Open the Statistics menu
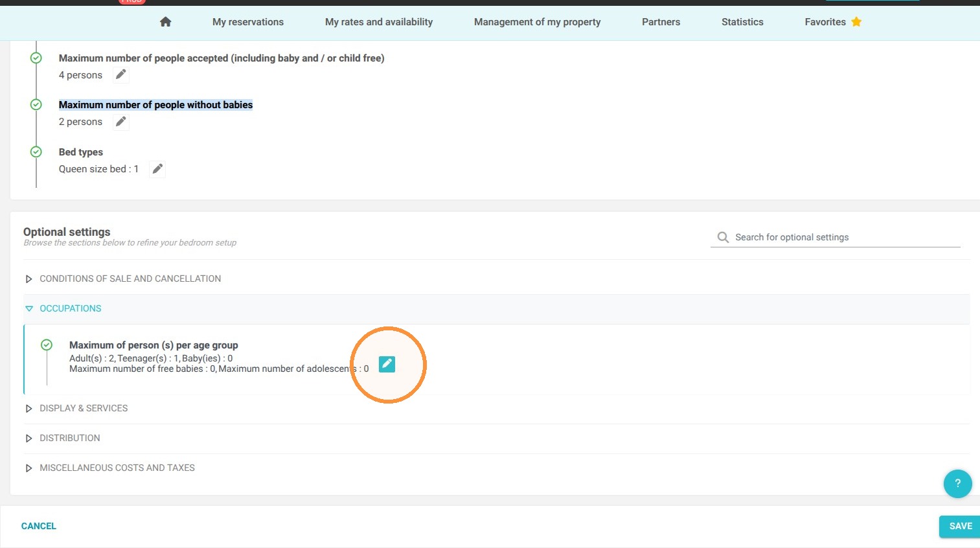The image size is (980, 548). 742,22
